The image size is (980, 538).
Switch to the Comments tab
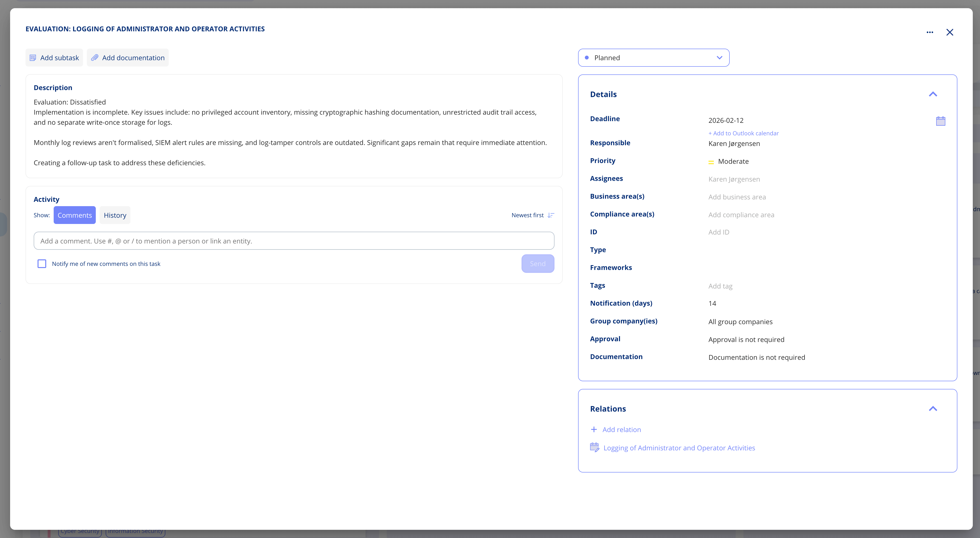(x=75, y=215)
